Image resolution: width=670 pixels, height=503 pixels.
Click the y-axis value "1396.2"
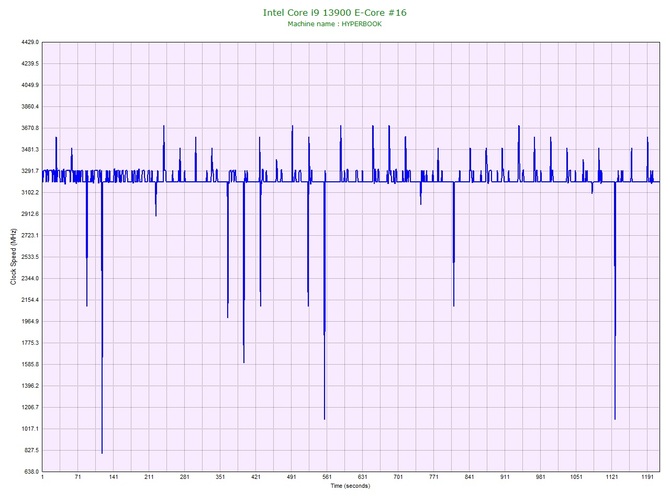pyautogui.click(x=30, y=386)
